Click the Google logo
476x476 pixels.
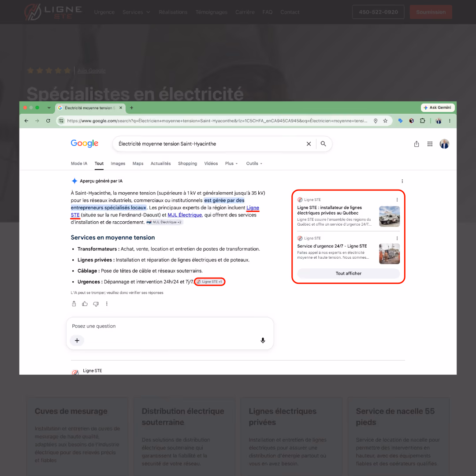tap(84, 143)
